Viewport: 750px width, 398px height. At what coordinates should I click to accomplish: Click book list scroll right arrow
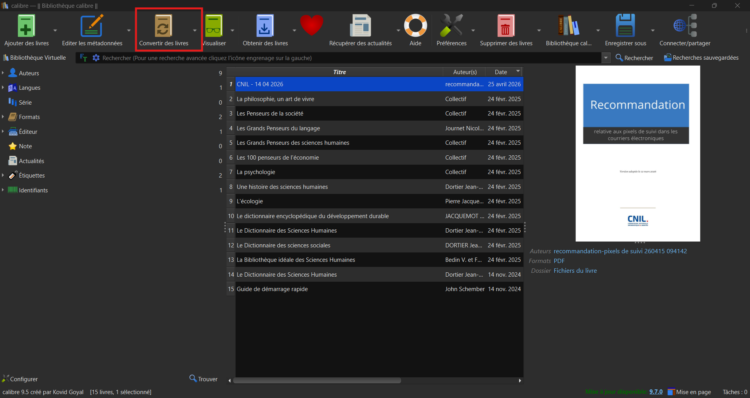click(x=520, y=381)
